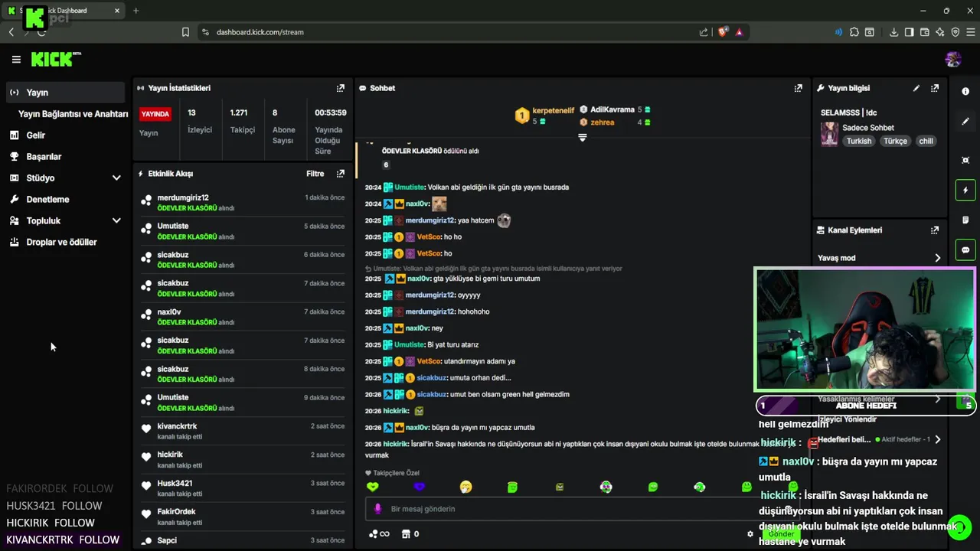The height and width of the screenshot is (551, 980).
Task: Click the browser address bar URL
Action: [x=260, y=32]
